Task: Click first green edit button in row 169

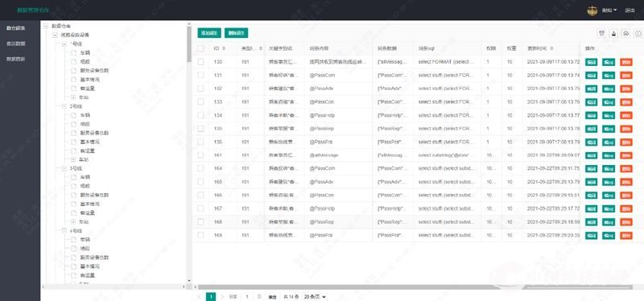Action: (x=592, y=235)
